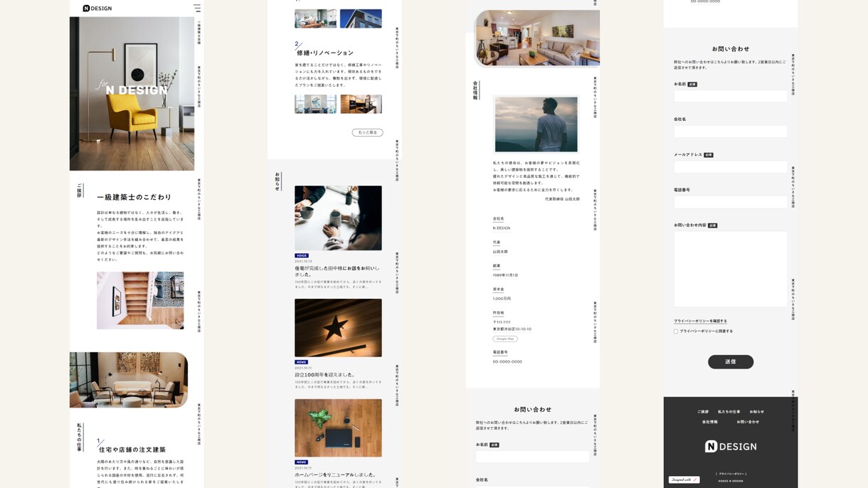
Task: Click the 電話番号 input field
Action: tap(731, 202)
